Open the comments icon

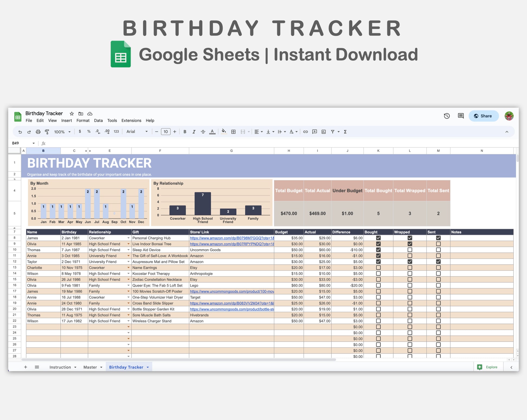(x=460, y=116)
